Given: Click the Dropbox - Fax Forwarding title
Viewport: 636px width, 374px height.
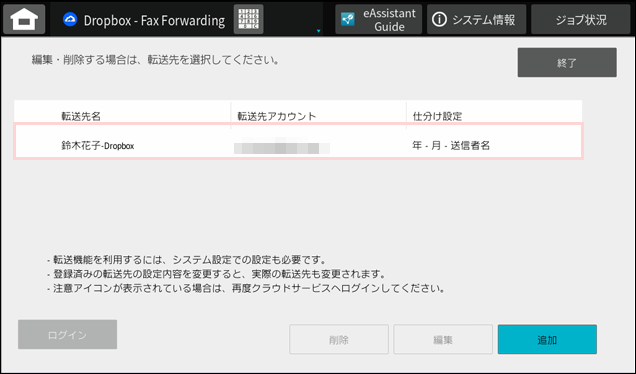Looking at the screenshot, I should click(x=154, y=20).
